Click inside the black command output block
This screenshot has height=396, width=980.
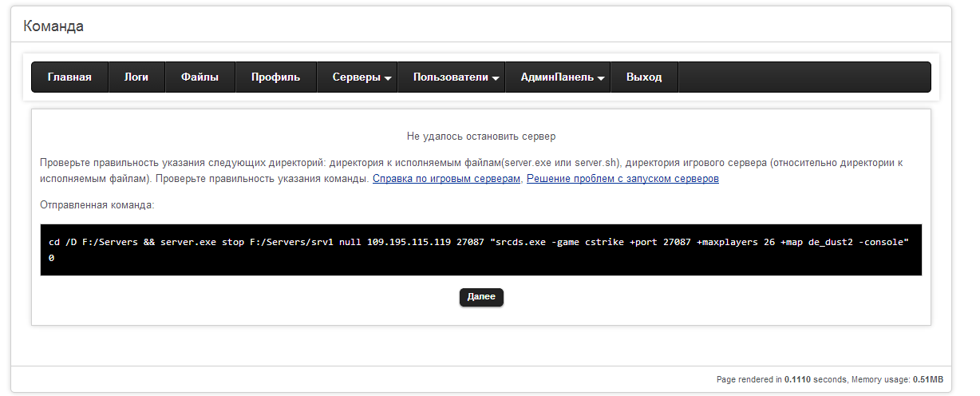(x=480, y=250)
